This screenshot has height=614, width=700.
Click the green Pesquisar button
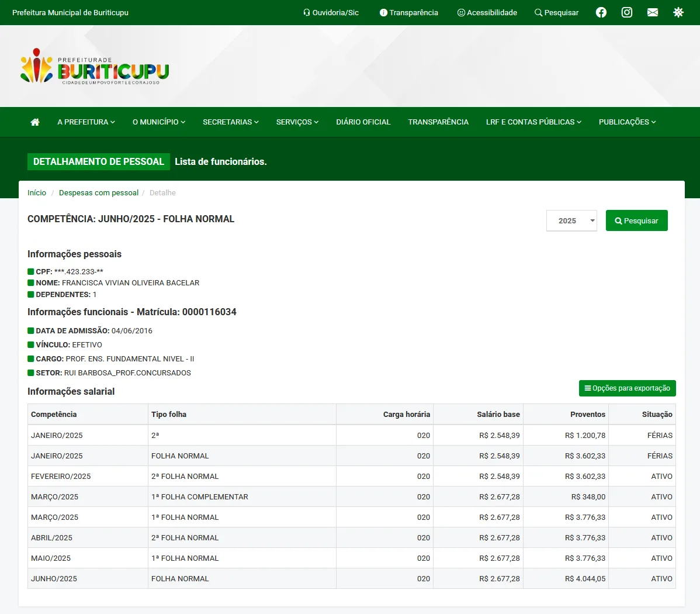click(x=636, y=220)
